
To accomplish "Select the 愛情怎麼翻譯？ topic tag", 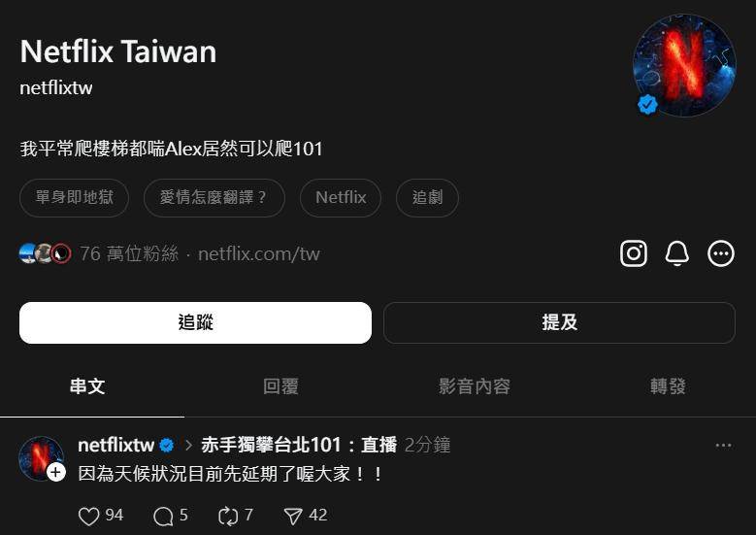I will [x=214, y=197].
